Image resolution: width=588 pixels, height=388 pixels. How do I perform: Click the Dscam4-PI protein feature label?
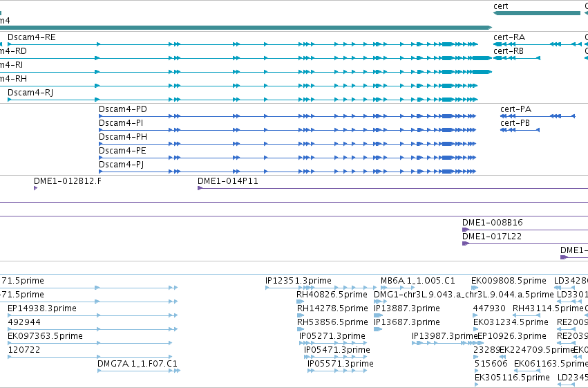pyautogui.click(x=121, y=123)
